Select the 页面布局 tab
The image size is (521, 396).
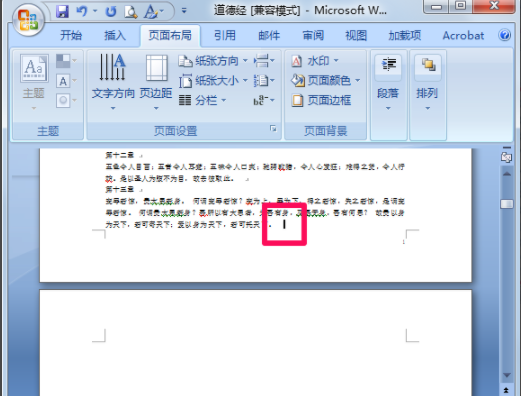(170, 35)
